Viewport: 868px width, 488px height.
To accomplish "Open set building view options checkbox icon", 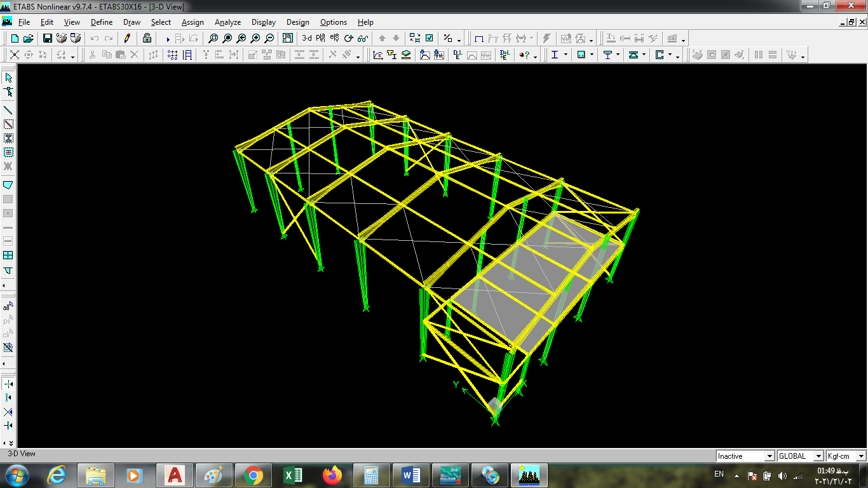I will (x=429, y=38).
